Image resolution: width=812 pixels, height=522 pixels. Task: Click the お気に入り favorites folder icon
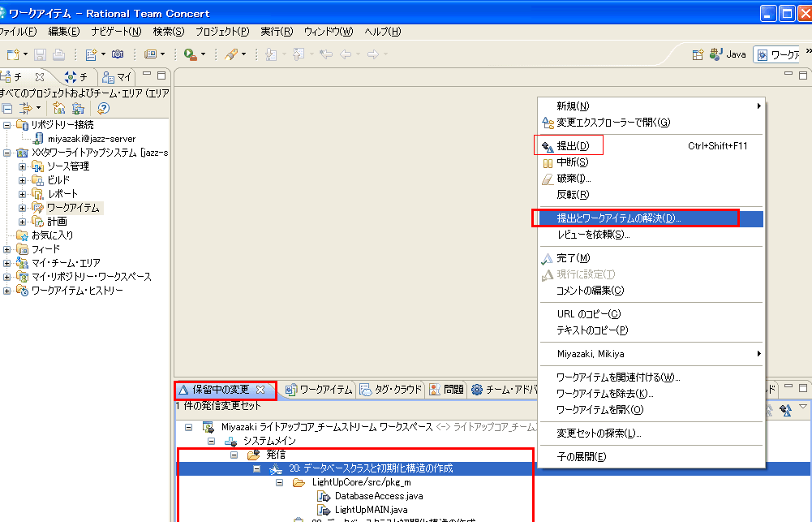pyautogui.click(x=22, y=235)
